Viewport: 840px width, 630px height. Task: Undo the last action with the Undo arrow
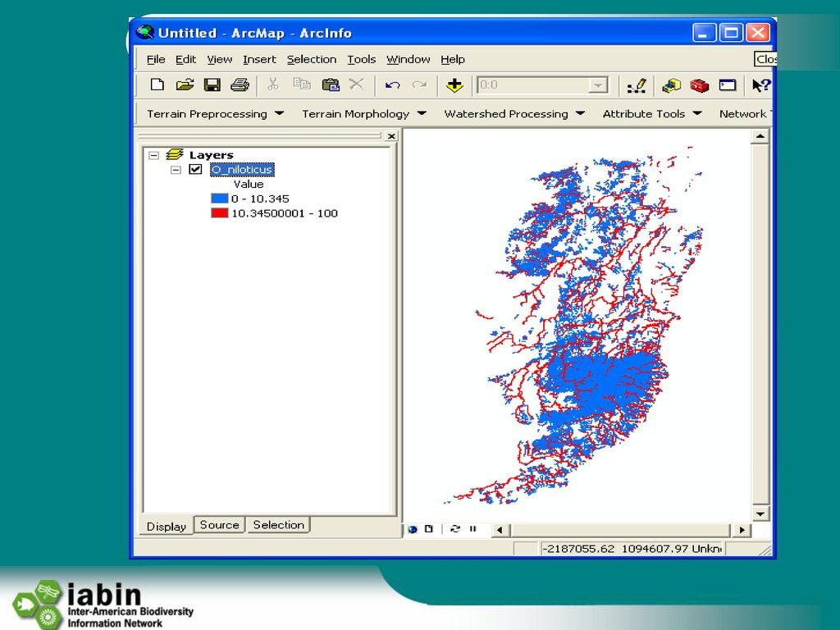click(x=393, y=84)
